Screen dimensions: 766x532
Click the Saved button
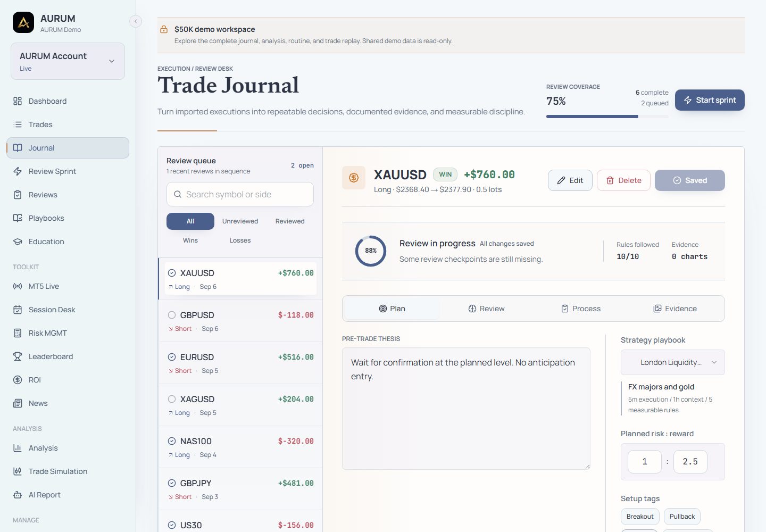click(x=689, y=180)
